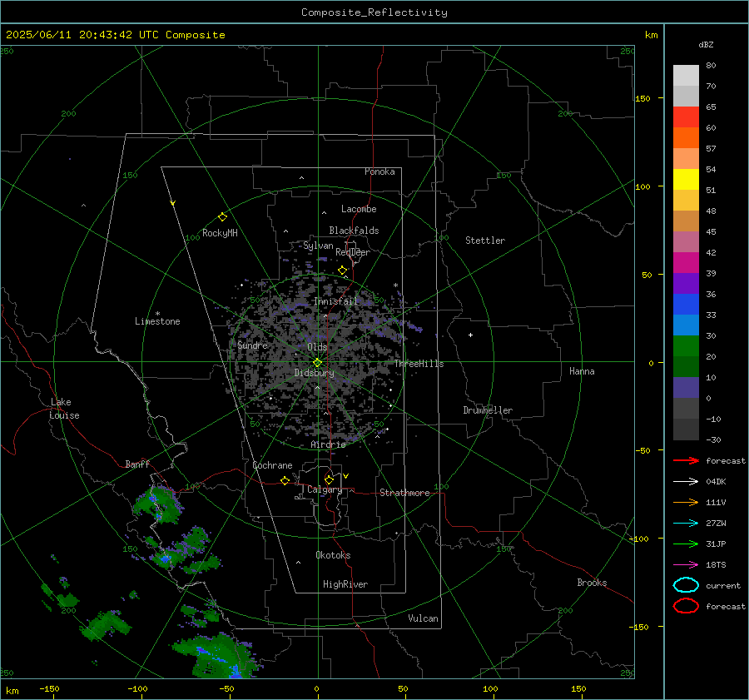The image size is (749, 700).
Task: Click the RedDeer label on the map
Action: [x=353, y=252]
